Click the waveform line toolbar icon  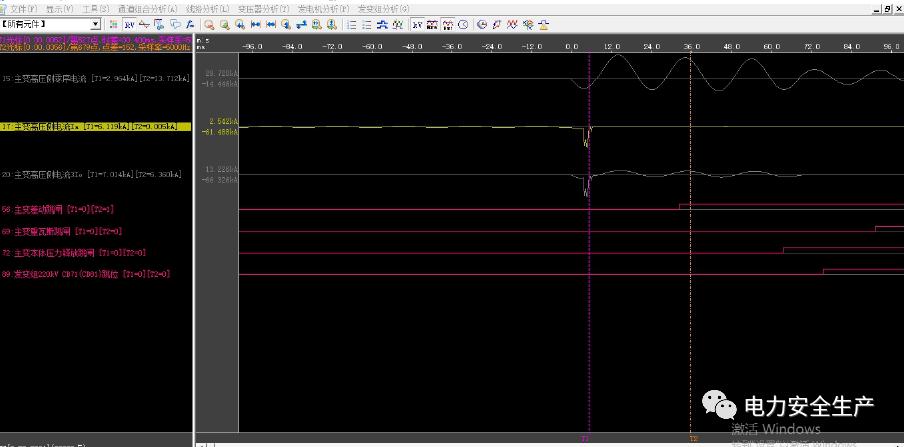pyautogui.click(x=144, y=24)
